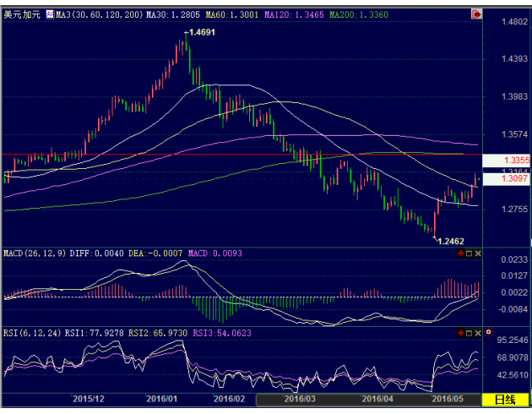
Task: Close the RSI indicator panel
Action: click(477, 332)
